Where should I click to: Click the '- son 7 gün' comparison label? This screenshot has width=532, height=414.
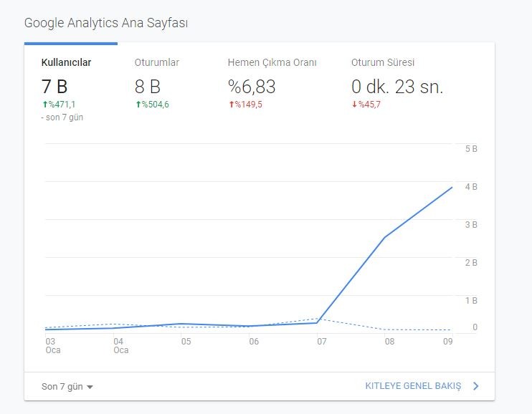(x=62, y=117)
